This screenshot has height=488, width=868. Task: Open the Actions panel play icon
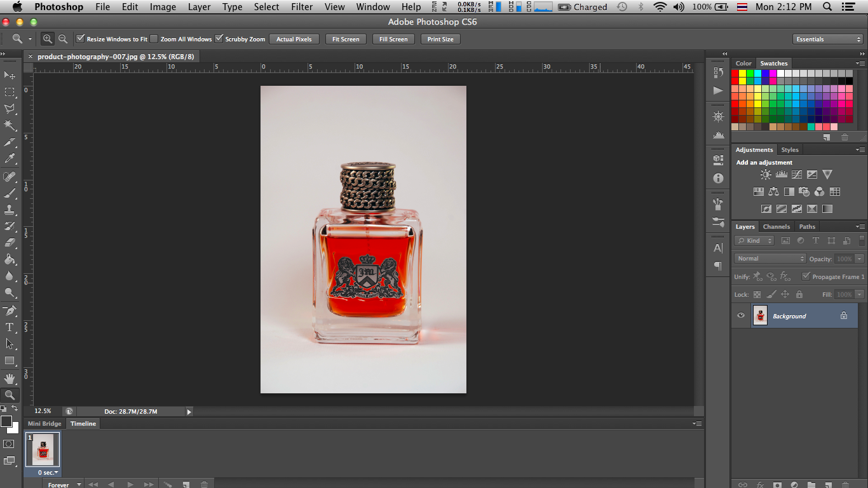tap(719, 90)
